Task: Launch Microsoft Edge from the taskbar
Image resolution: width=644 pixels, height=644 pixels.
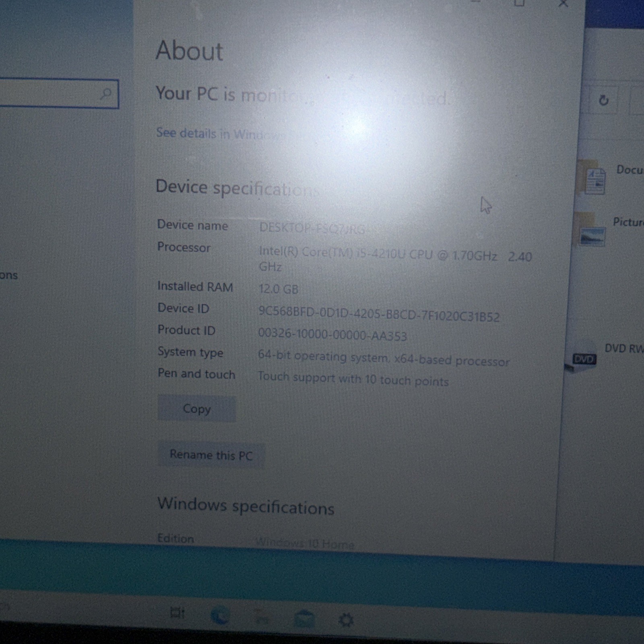Action: tap(220, 615)
